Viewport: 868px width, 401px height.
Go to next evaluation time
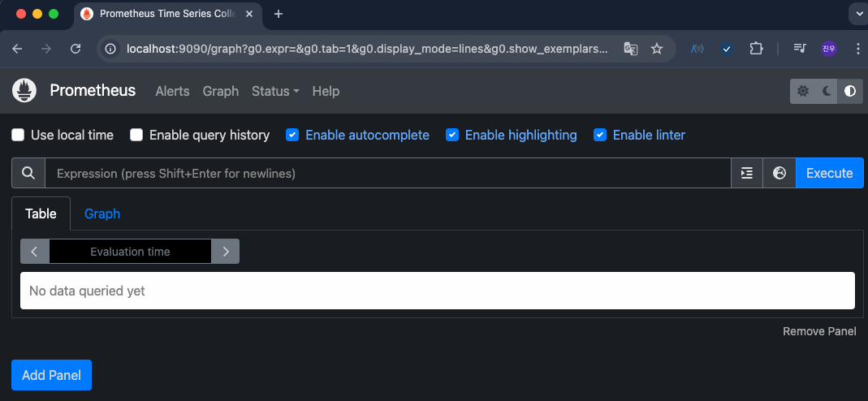point(225,252)
